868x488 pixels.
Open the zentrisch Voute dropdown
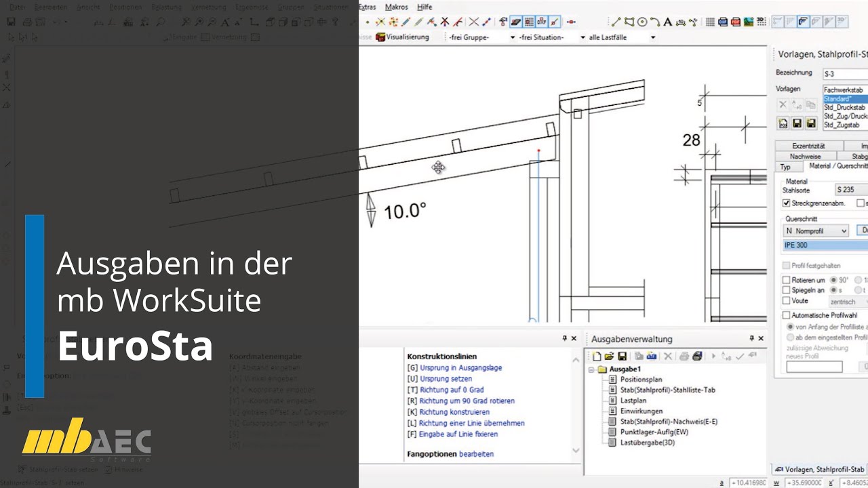point(848,301)
